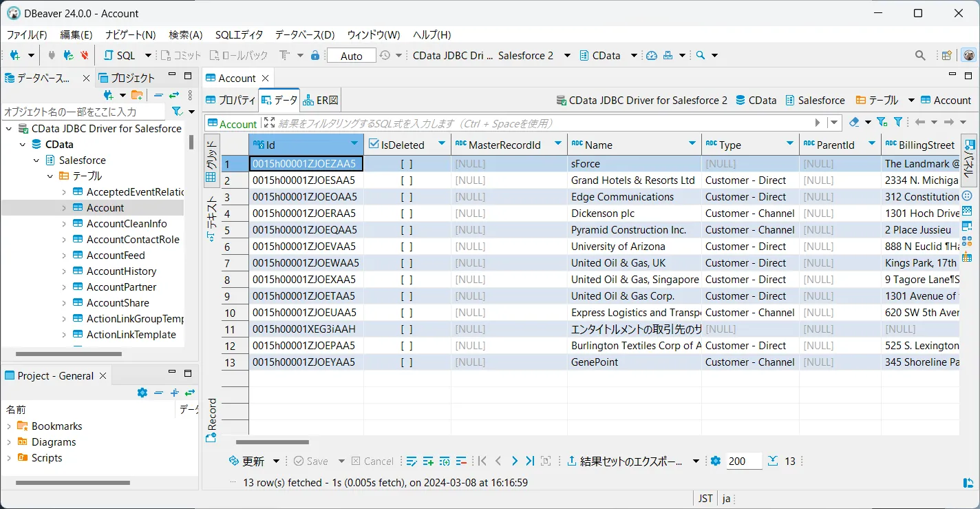The image size is (980, 509).
Task: Click the Cancel button to discard edits
Action: click(x=372, y=461)
